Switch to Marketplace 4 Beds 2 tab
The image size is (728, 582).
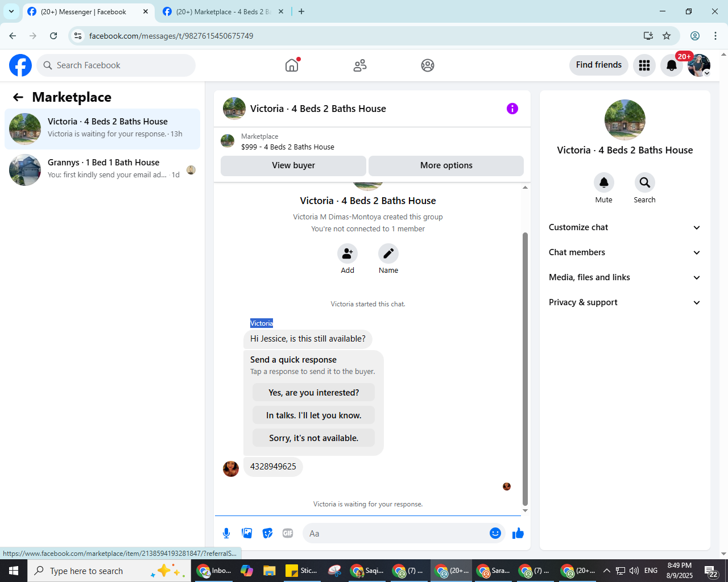pos(224,12)
